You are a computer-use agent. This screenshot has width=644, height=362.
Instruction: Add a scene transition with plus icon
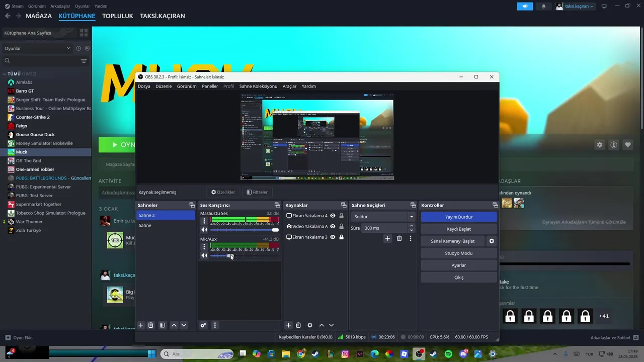coord(387,238)
